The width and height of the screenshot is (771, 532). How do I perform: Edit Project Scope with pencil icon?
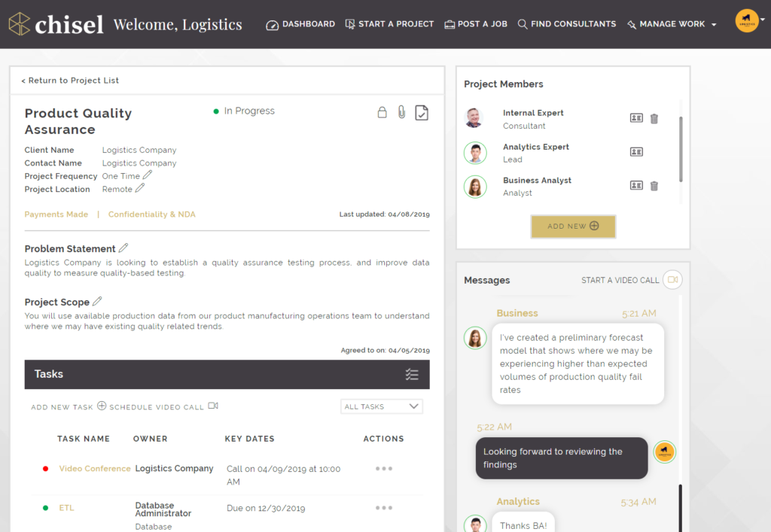(97, 302)
